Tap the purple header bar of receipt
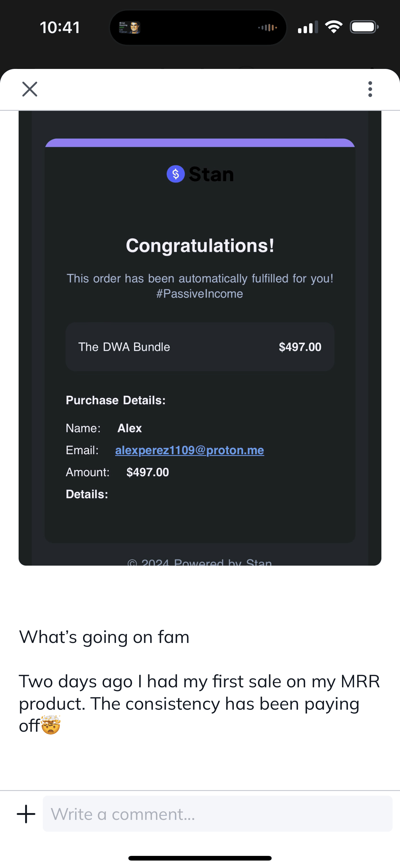 [200, 143]
